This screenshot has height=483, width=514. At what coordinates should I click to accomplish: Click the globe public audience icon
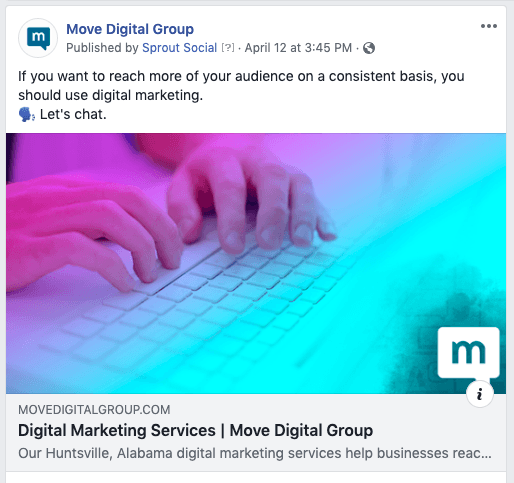point(369,48)
